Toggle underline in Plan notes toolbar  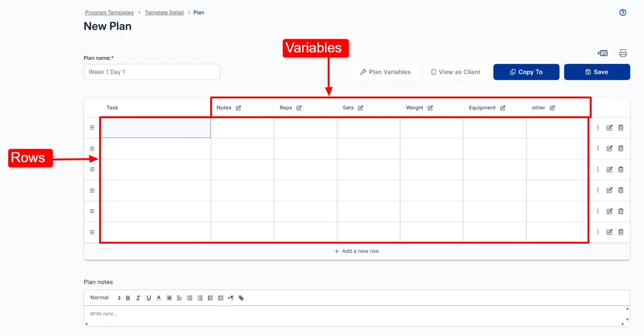click(149, 298)
